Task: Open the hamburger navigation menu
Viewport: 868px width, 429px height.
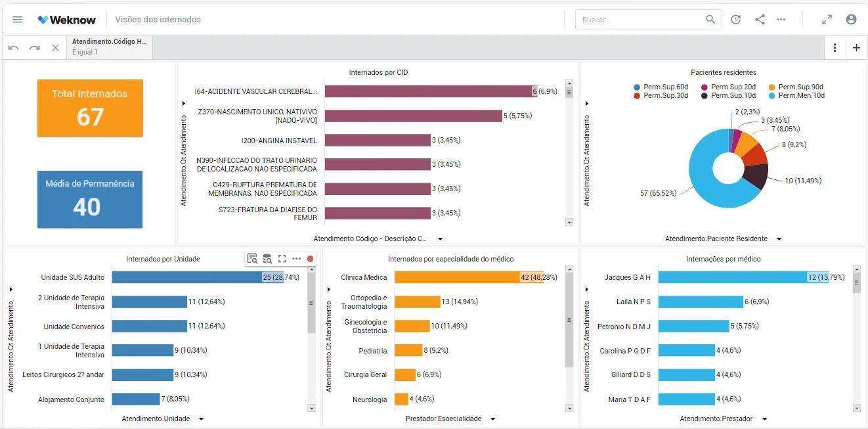Action: tap(18, 20)
